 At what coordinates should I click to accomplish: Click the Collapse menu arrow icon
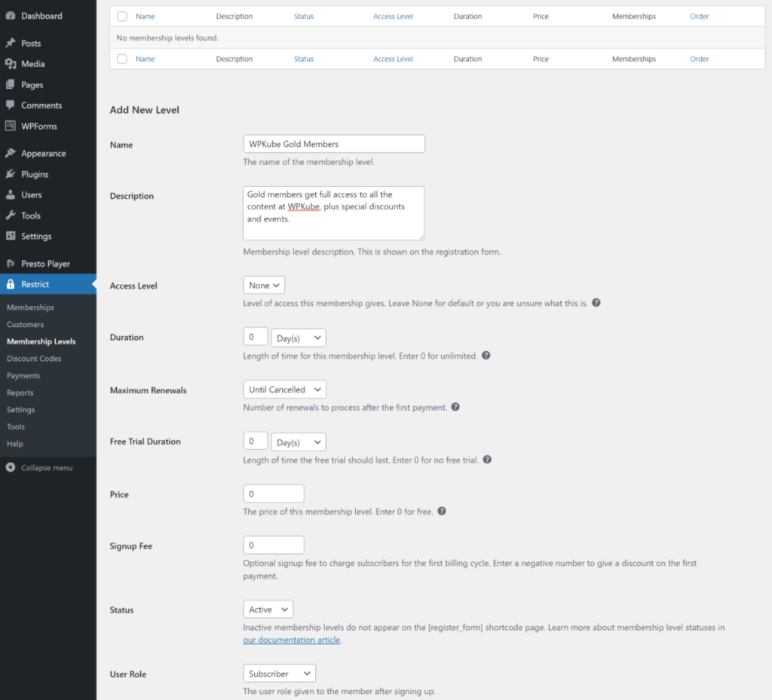point(11,467)
